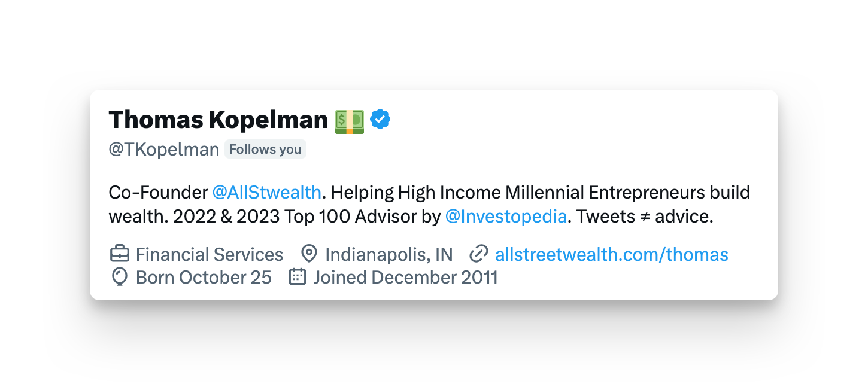The image size is (868, 390).
Task: Click the Indianapolis, IN location text
Action: point(389,254)
